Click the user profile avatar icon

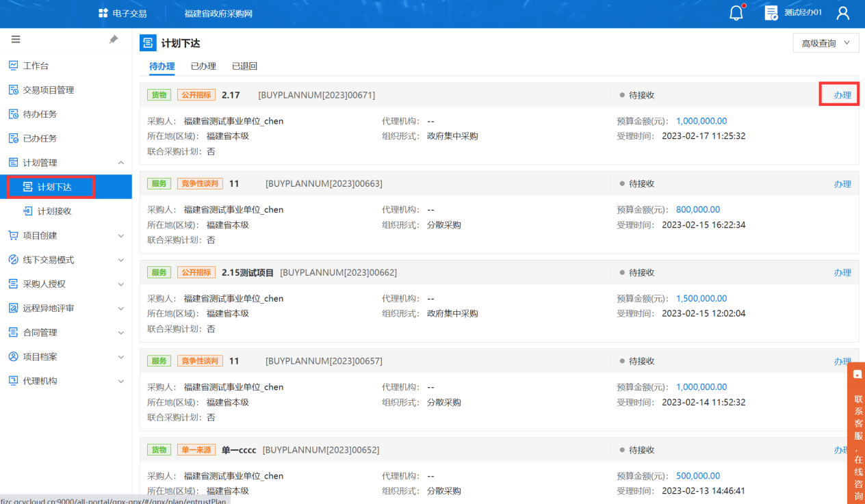tap(843, 13)
